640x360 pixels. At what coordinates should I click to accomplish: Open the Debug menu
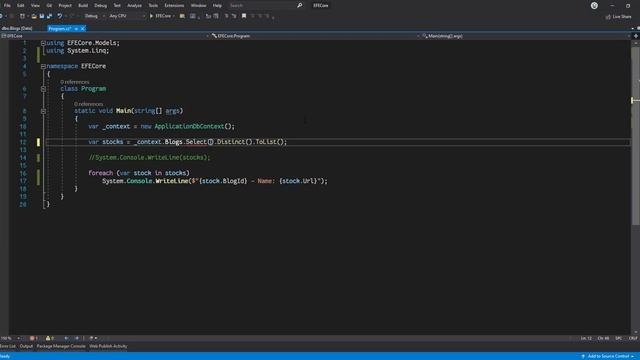pyautogui.click(x=100, y=5)
